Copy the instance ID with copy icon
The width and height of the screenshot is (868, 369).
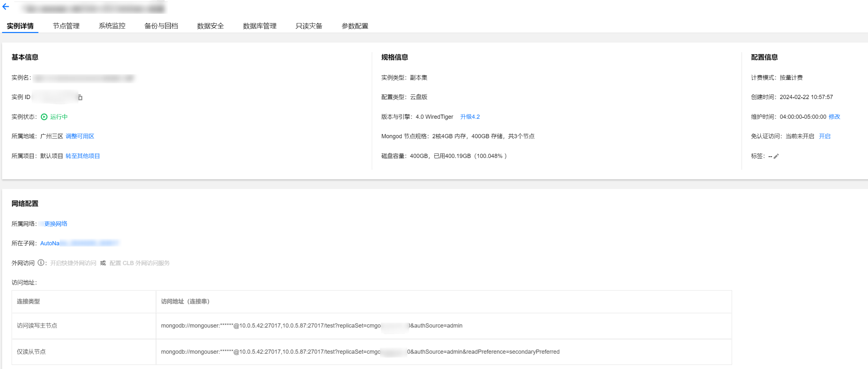pos(80,97)
